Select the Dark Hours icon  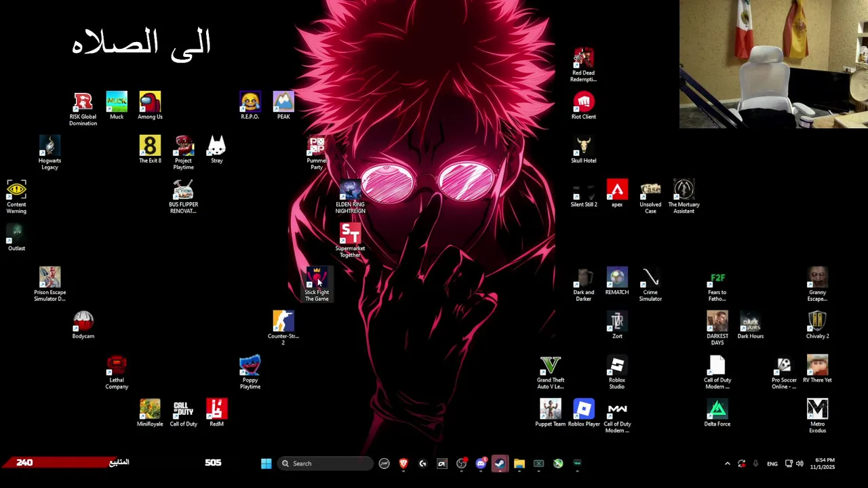coord(751,325)
